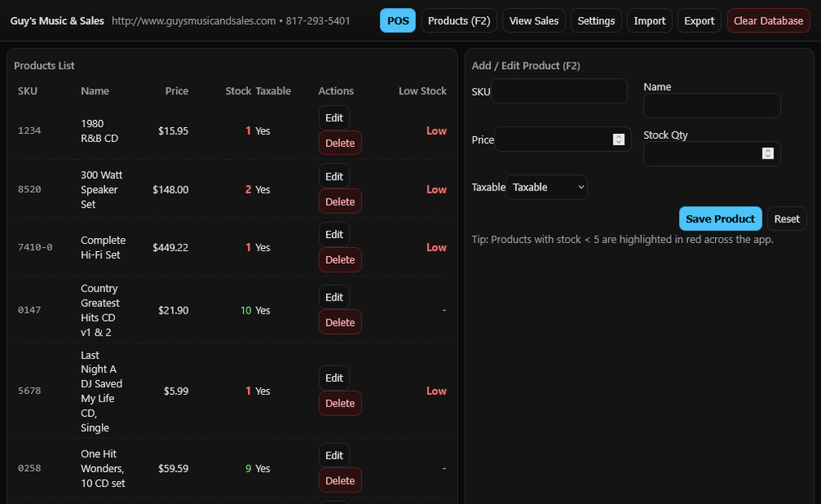Open the Products (F2) tab

click(459, 21)
